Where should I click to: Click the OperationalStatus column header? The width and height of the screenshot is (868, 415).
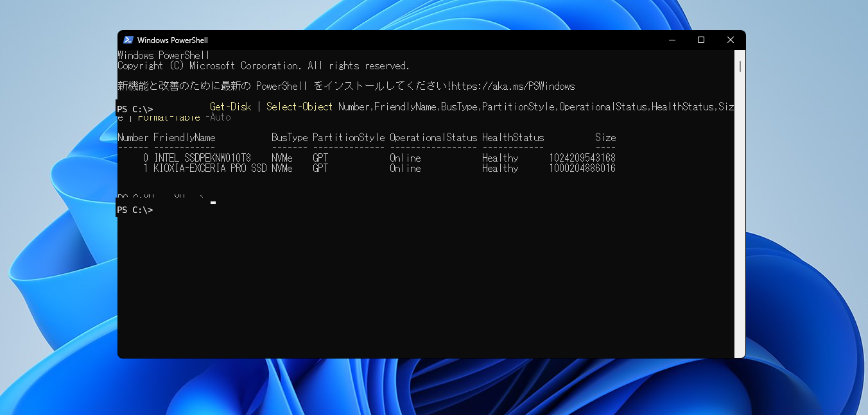(x=433, y=137)
